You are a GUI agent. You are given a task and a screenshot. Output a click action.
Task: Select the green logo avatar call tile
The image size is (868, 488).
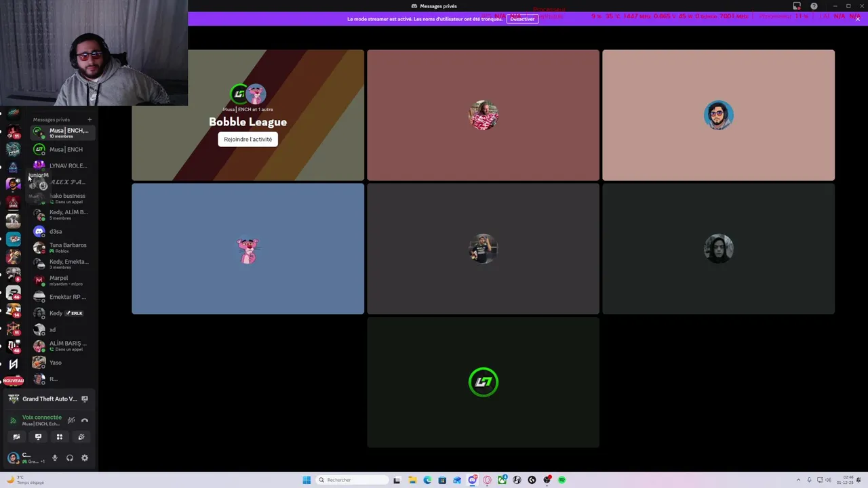pyautogui.click(x=483, y=382)
